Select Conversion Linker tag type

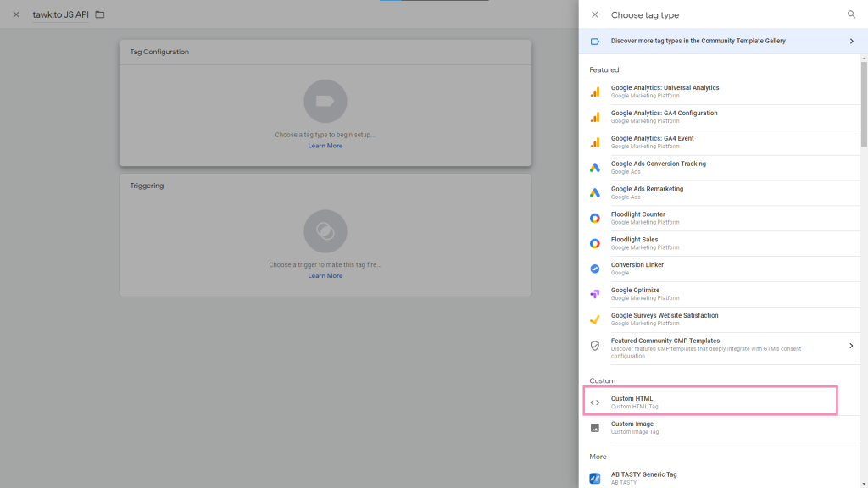pos(723,269)
